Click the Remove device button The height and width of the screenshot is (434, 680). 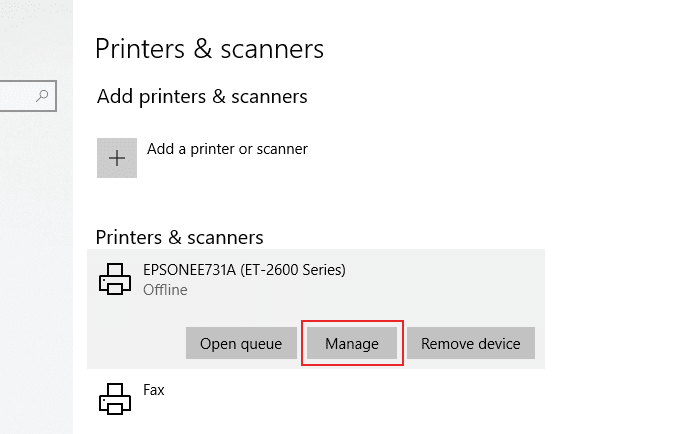pyautogui.click(x=470, y=343)
